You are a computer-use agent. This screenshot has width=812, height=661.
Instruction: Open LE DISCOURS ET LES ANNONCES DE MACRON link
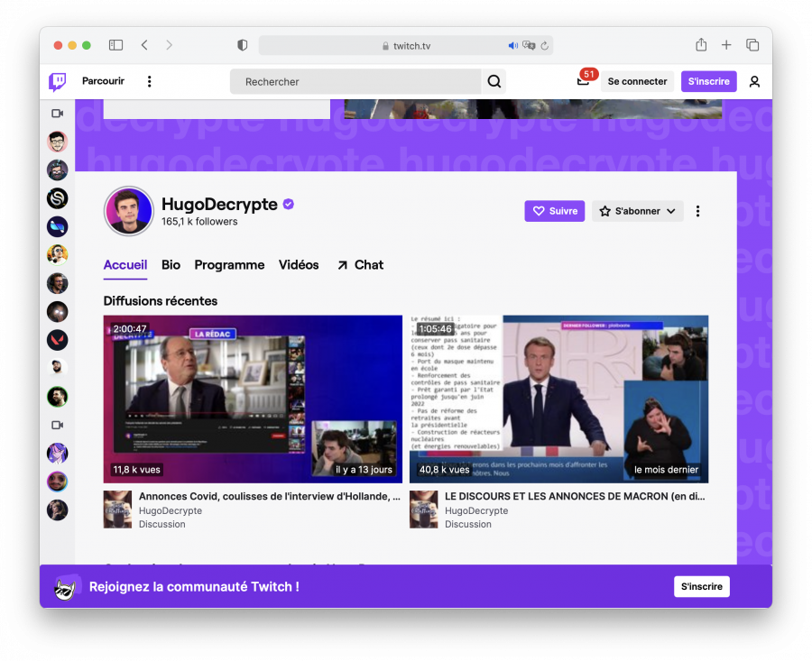(x=575, y=496)
